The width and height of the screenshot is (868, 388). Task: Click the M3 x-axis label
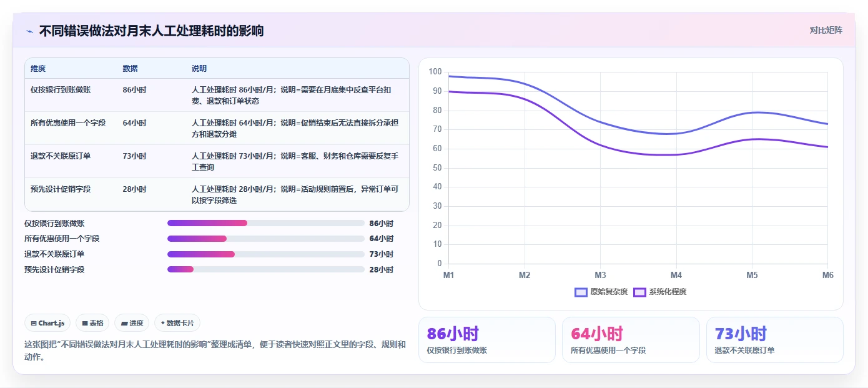pyautogui.click(x=600, y=275)
